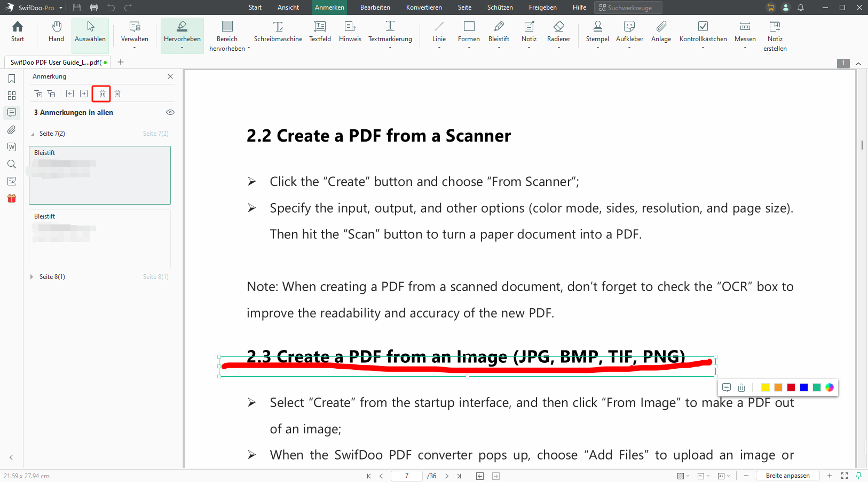Screen dimensions: 868x482
Task: Click the Breite anpassen zoom button
Action: tap(787, 476)
